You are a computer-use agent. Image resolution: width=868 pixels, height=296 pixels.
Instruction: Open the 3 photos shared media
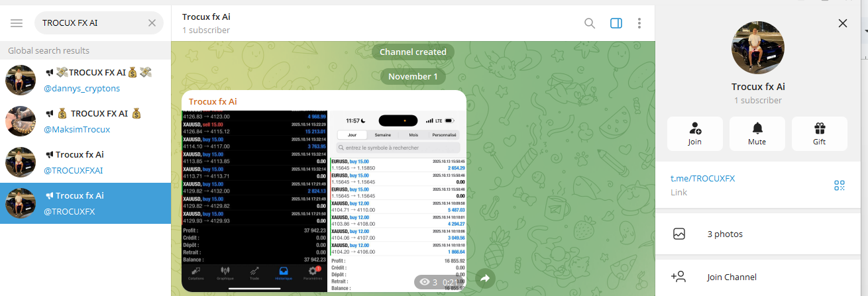click(x=724, y=234)
